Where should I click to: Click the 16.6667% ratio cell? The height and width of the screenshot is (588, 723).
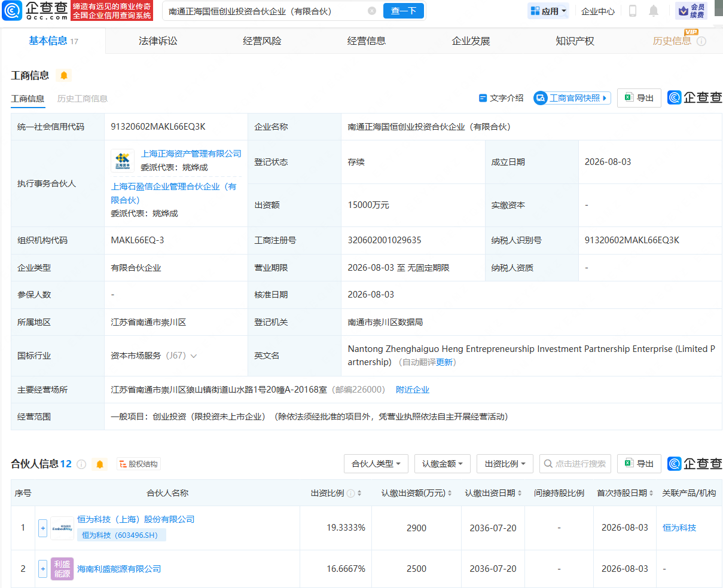(346, 569)
